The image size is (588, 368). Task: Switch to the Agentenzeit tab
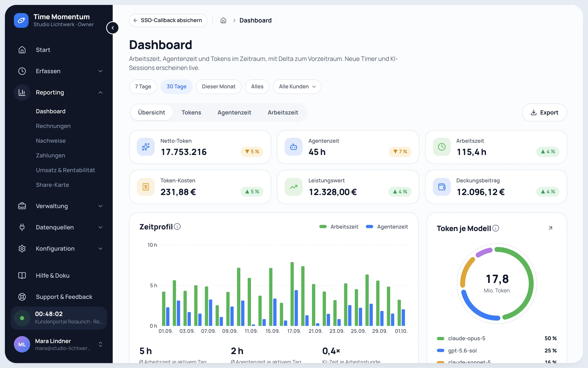pos(234,112)
